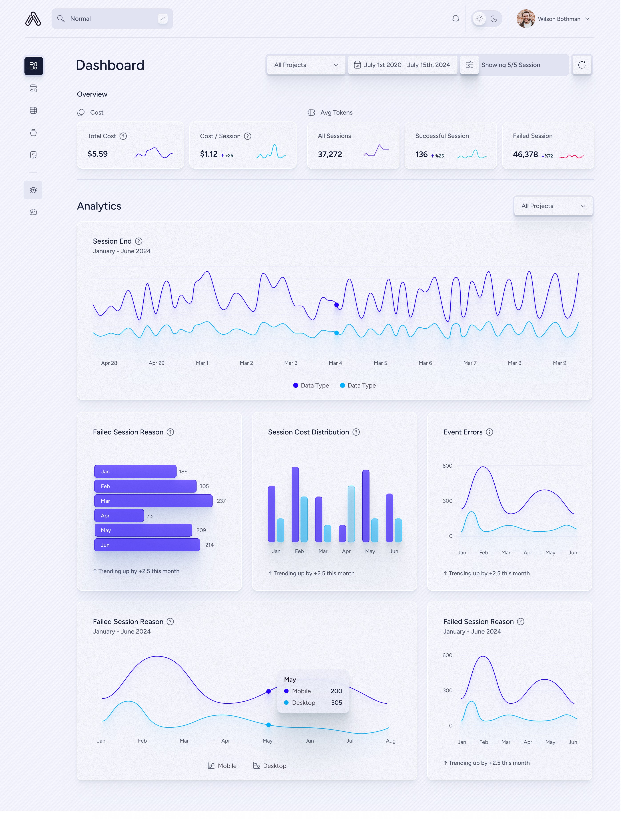Screen dimensions: 630x840
Task: Switch to dark mode moon toggle
Action: [494, 19]
